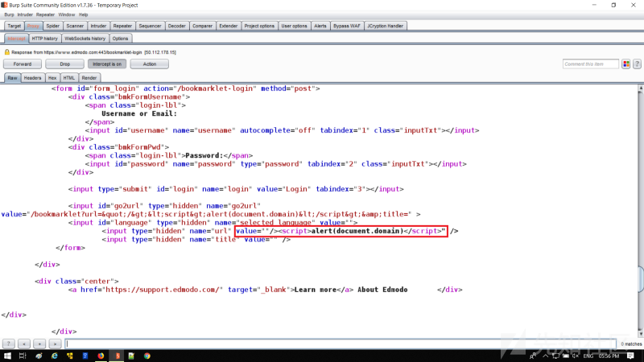
Task: Switch to the Proxy tab
Action: 33,26
